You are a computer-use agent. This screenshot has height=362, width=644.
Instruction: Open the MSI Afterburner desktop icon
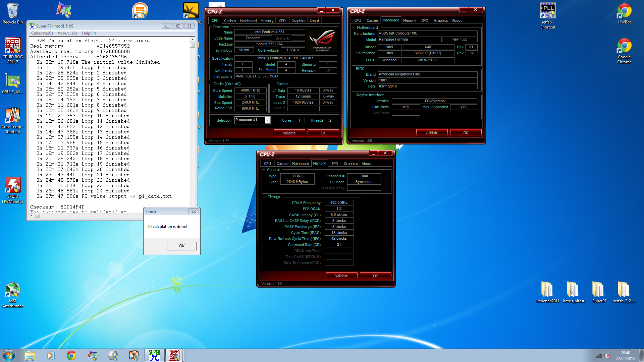pos(12,295)
